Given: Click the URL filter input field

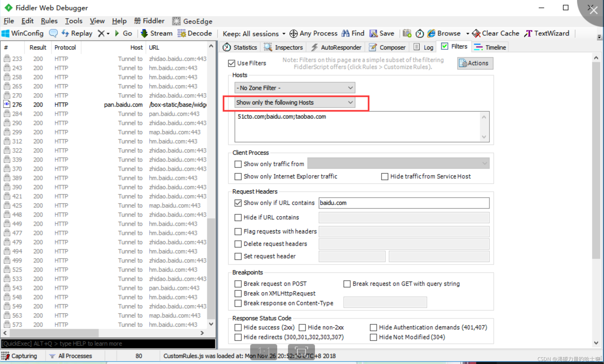Looking at the screenshot, I should pyautogui.click(x=403, y=203).
